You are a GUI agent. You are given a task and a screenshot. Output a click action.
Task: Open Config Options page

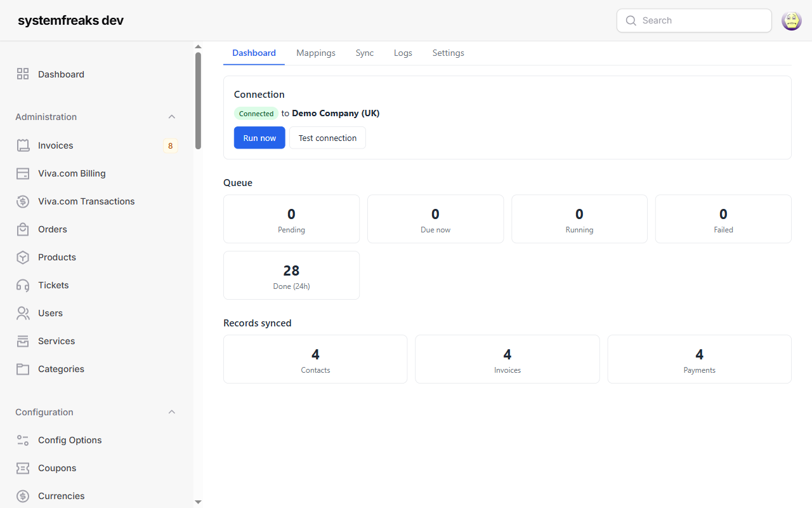(70, 440)
